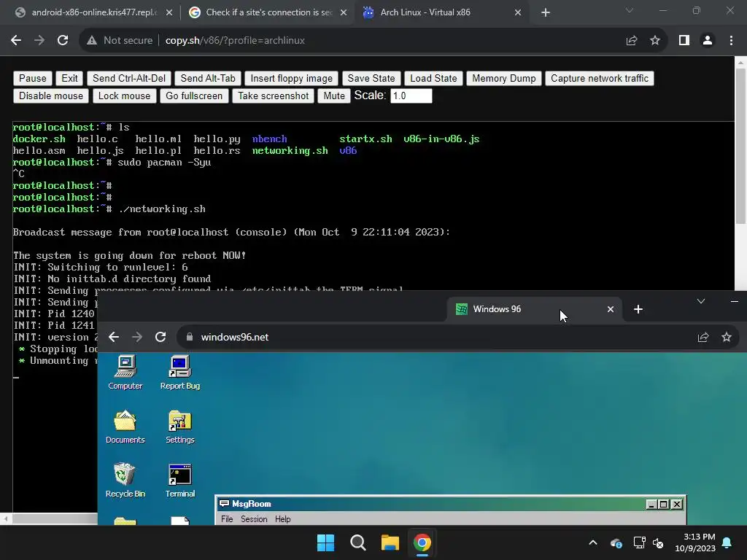Click the Save State button
Screen dimensions: 747x560
pos(371,78)
